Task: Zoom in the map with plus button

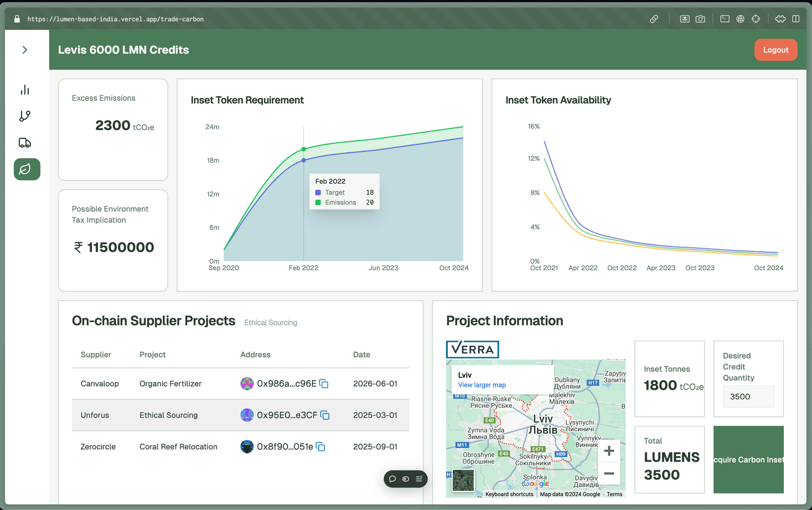Action: pos(609,451)
